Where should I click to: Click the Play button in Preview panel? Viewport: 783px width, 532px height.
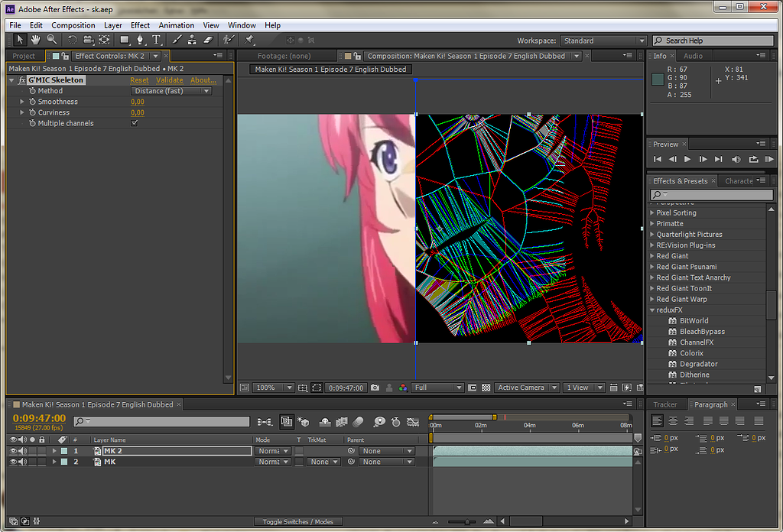[x=687, y=159]
